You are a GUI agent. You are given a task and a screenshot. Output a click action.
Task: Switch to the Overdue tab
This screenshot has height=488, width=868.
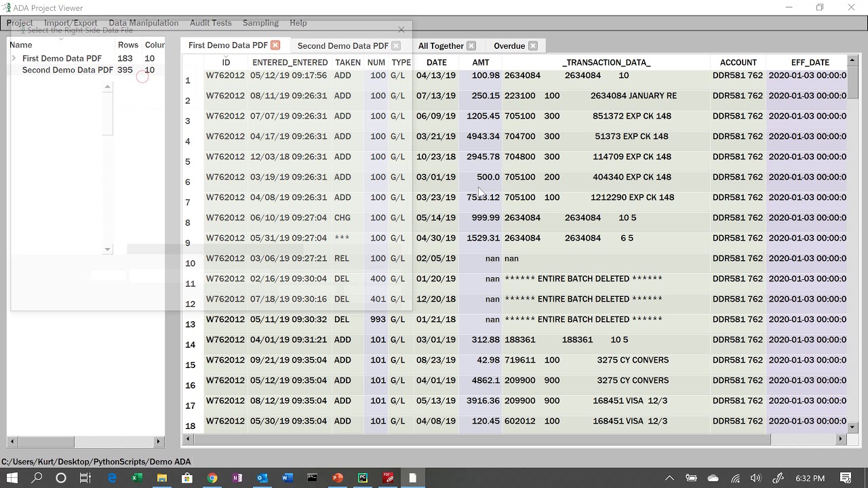[509, 46]
